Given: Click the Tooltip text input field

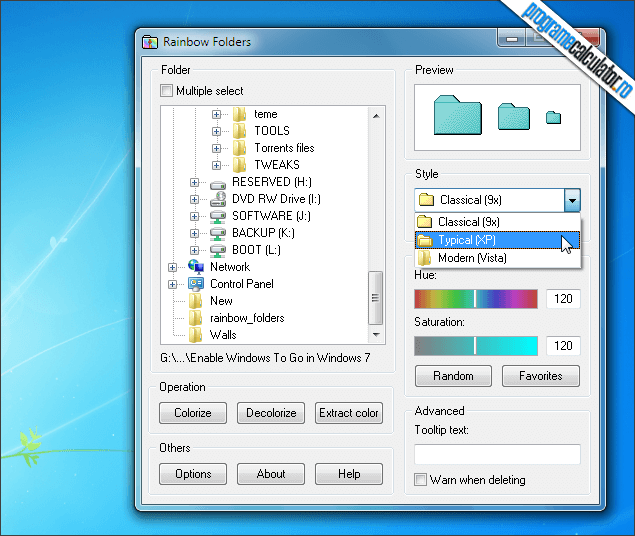Looking at the screenshot, I should tap(497, 454).
